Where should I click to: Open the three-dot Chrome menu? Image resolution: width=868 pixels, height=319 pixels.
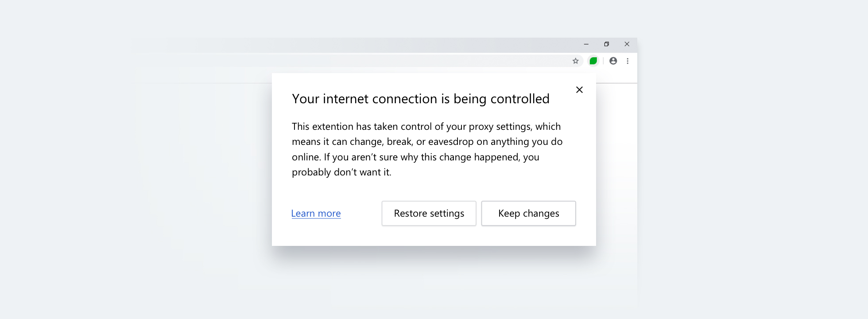[x=628, y=61]
